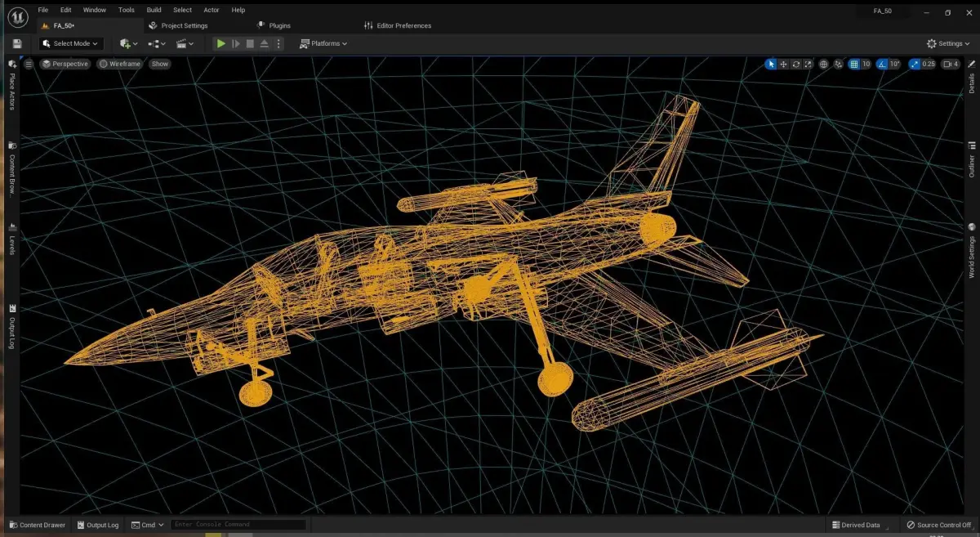Switch to the FA_50 level tab

(x=88, y=25)
